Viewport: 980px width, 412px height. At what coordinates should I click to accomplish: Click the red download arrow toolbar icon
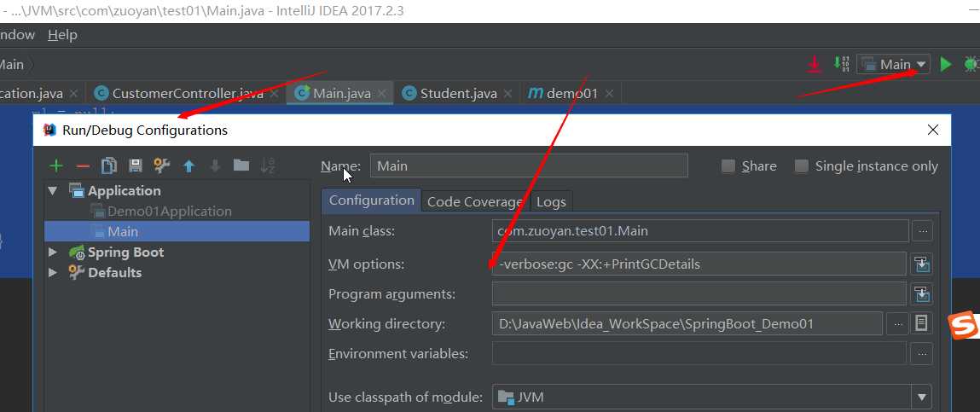814,64
